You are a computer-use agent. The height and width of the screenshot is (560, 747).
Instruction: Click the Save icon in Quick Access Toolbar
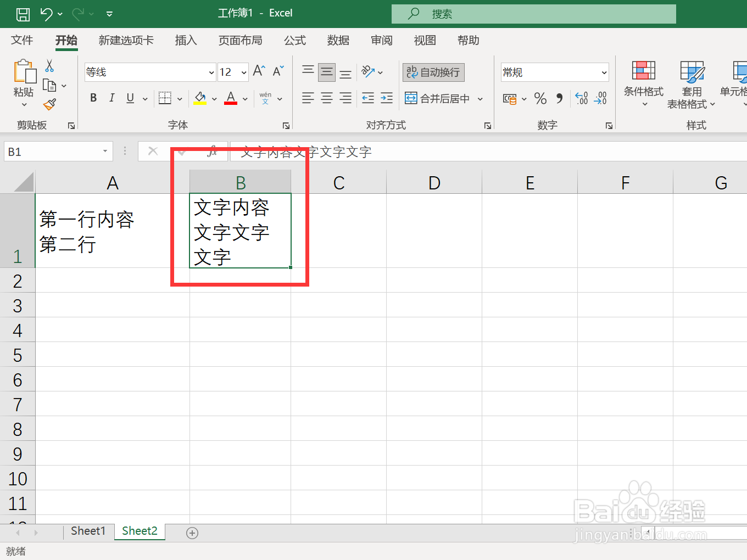coord(23,14)
